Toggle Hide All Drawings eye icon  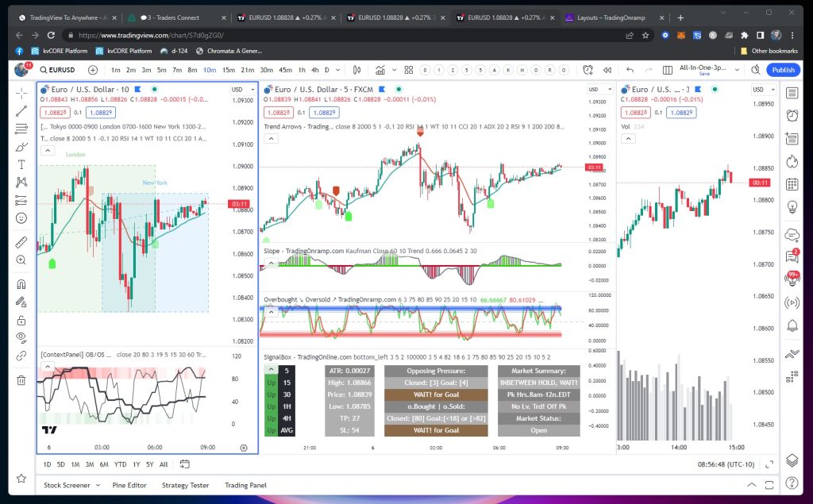coord(21,337)
